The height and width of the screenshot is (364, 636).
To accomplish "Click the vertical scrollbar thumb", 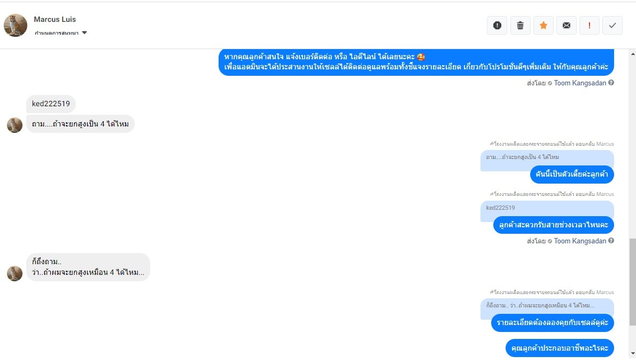I will point(632,282).
